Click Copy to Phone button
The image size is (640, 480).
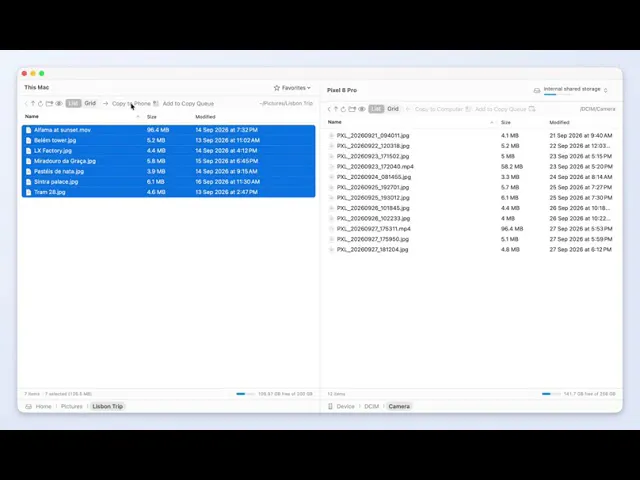click(x=127, y=104)
